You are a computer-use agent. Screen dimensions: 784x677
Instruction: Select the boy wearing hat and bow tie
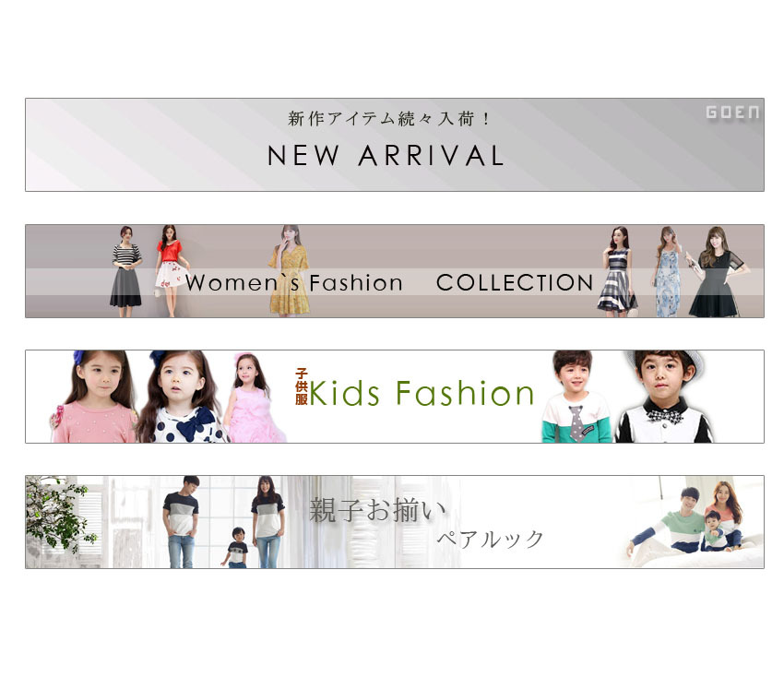664,397
